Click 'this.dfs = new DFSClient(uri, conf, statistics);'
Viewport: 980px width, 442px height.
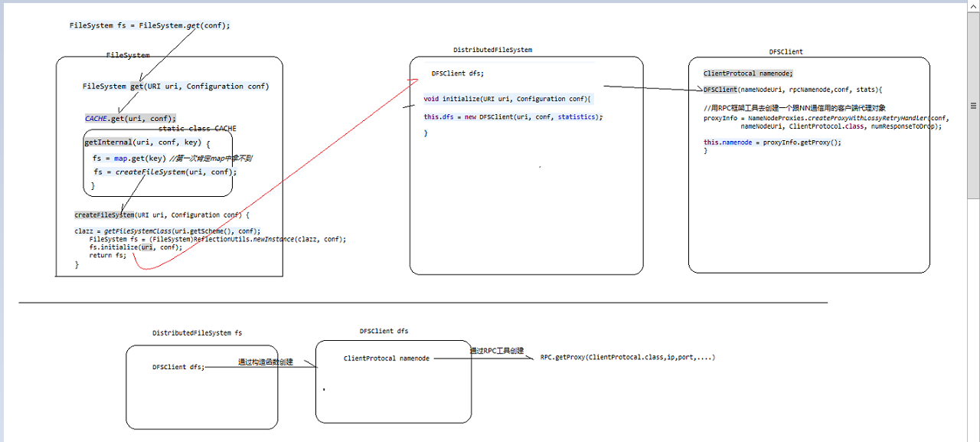(513, 117)
